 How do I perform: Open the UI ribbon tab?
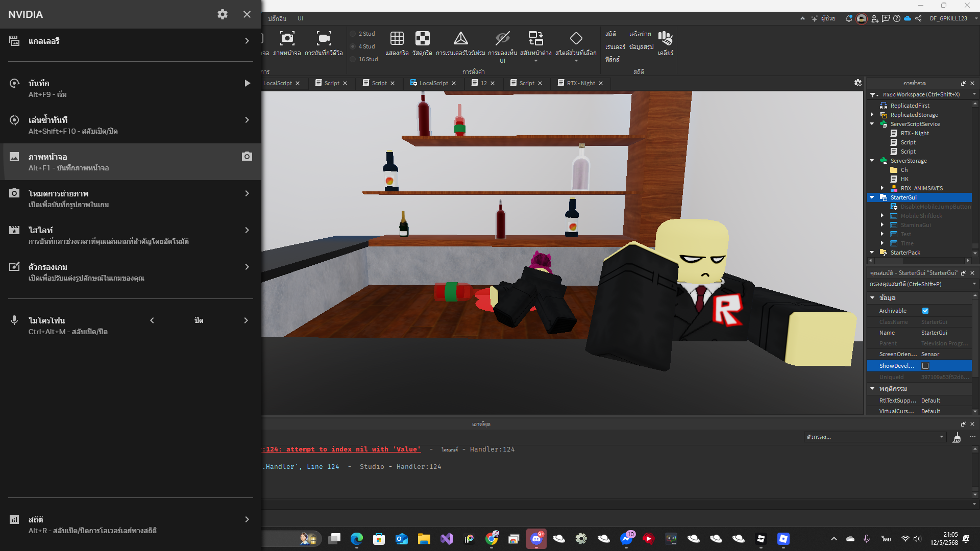coord(300,18)
